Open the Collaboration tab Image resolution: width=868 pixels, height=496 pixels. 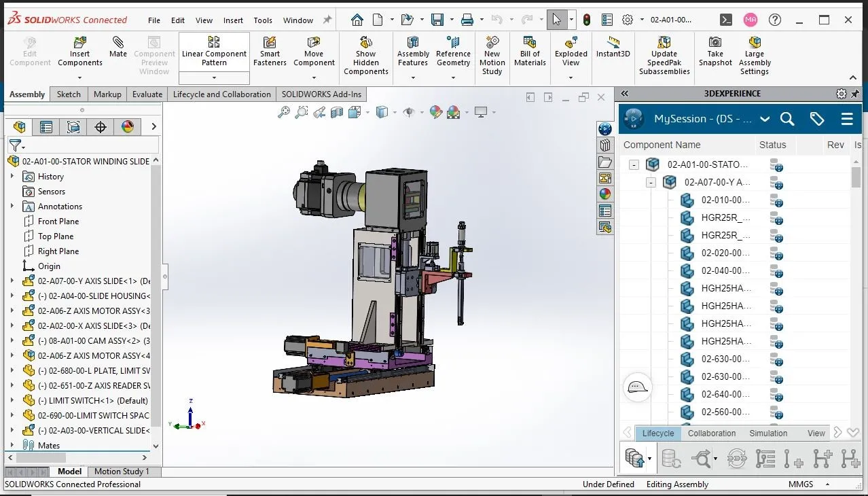click(711, 433)
